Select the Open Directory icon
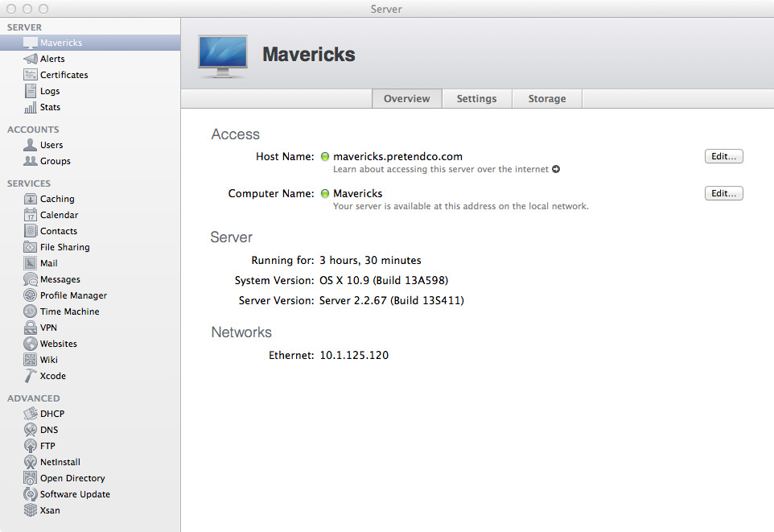Viewport: 774px width, 532px height. click(x=30, y=478)
